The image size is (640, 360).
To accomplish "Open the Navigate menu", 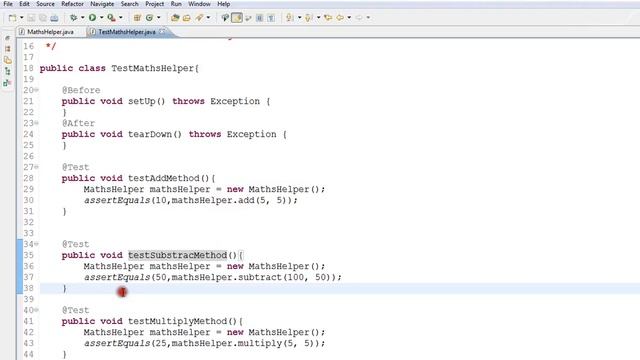I will (x=102, y=4).
